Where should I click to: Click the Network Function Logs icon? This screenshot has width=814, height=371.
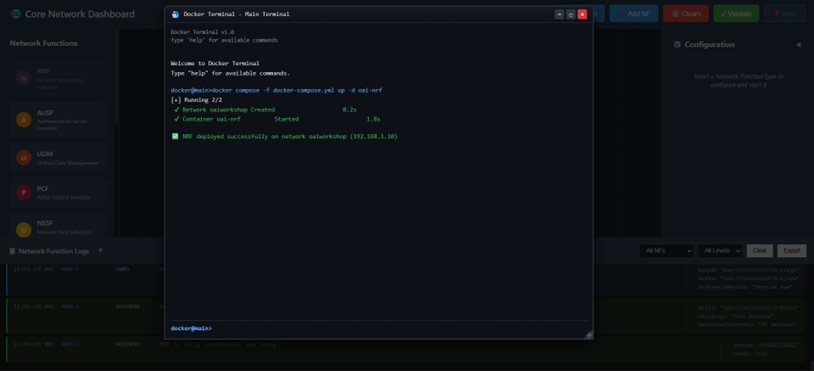point(12,251)
